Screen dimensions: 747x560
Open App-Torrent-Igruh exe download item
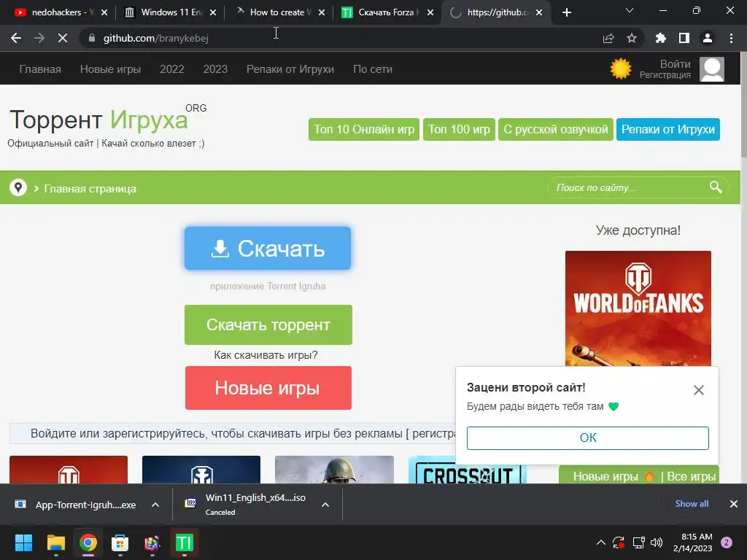[76, 505]
